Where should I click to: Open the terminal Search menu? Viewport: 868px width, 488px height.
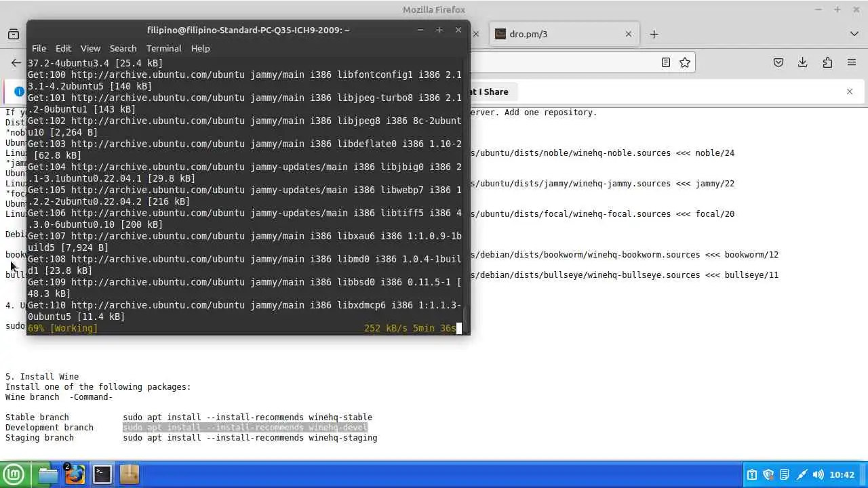[x=123, y=48]
